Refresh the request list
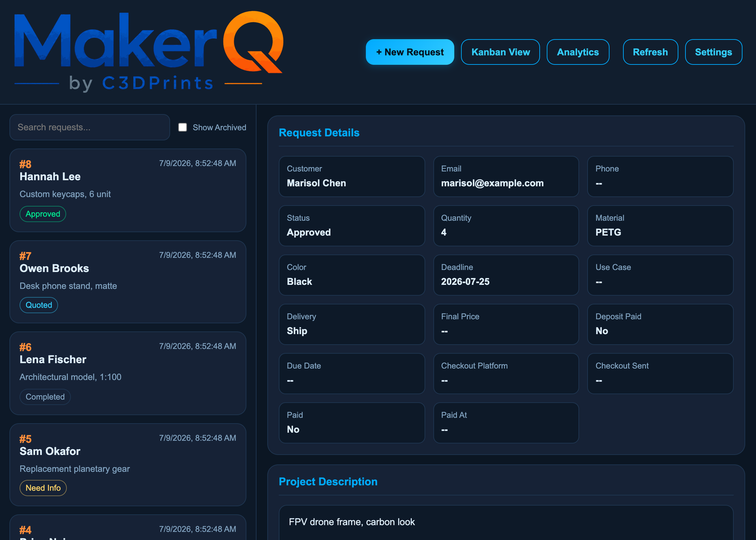Screen dimensions: 756x540 pos(650,52)
